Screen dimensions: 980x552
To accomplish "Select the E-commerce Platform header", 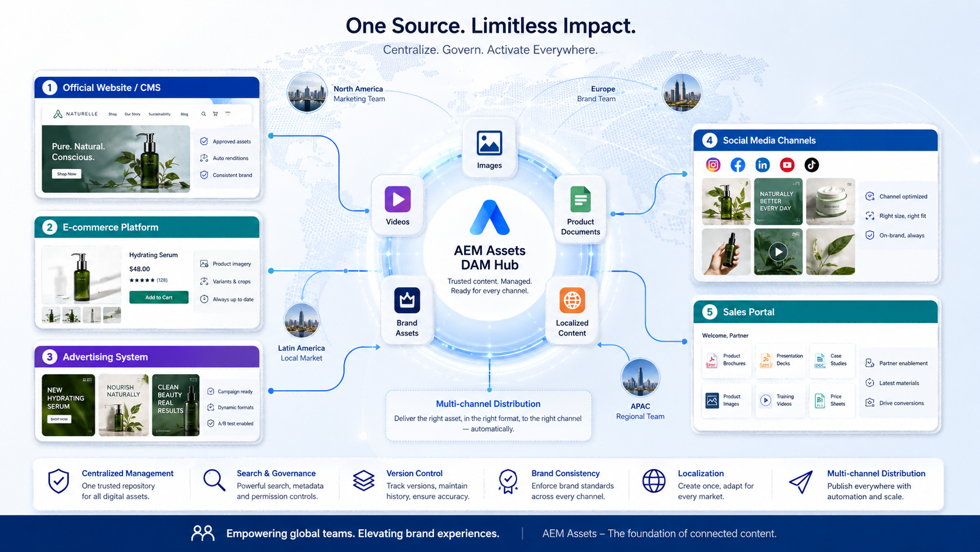I will pos(147,227).
